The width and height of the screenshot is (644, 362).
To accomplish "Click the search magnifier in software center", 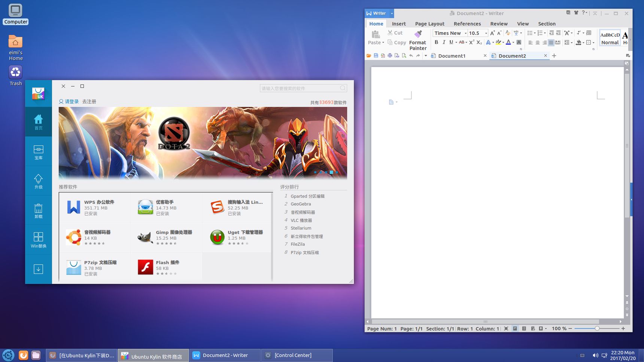I will pos(343,88).
